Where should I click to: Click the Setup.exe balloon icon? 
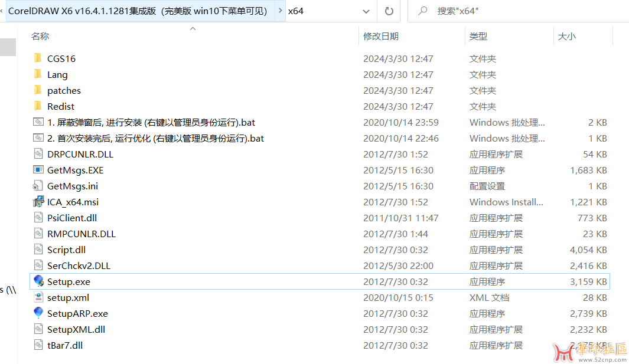click(38, 281)
